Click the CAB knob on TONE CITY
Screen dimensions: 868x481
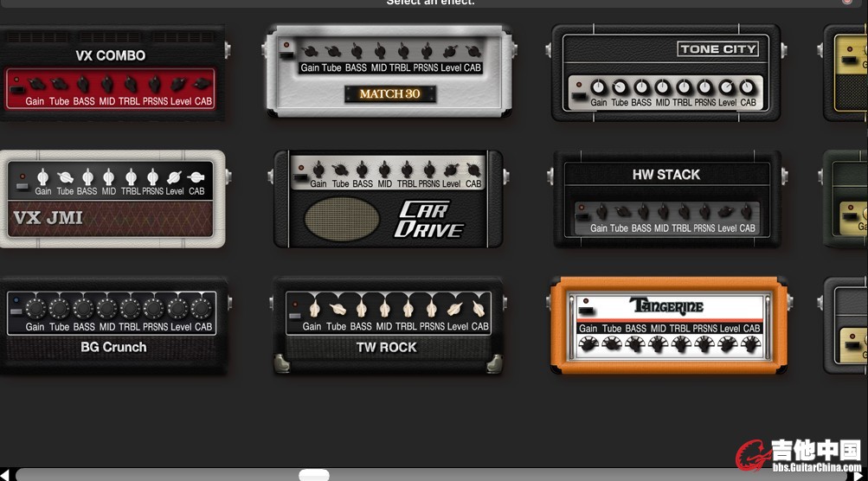[x=748, y=87]
